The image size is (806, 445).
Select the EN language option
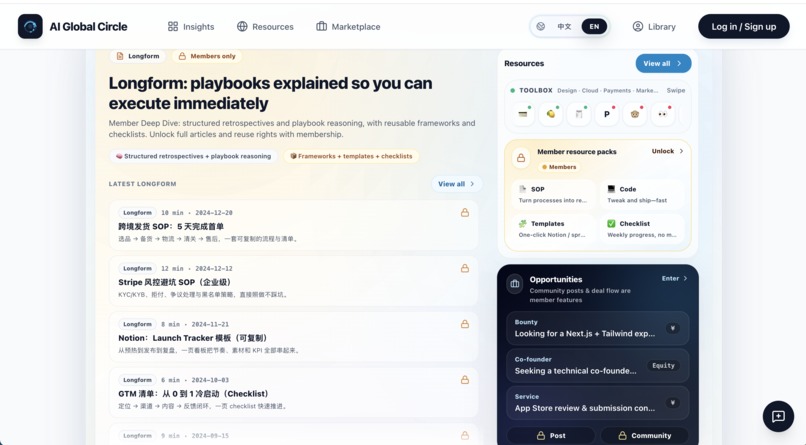point(594,27)
